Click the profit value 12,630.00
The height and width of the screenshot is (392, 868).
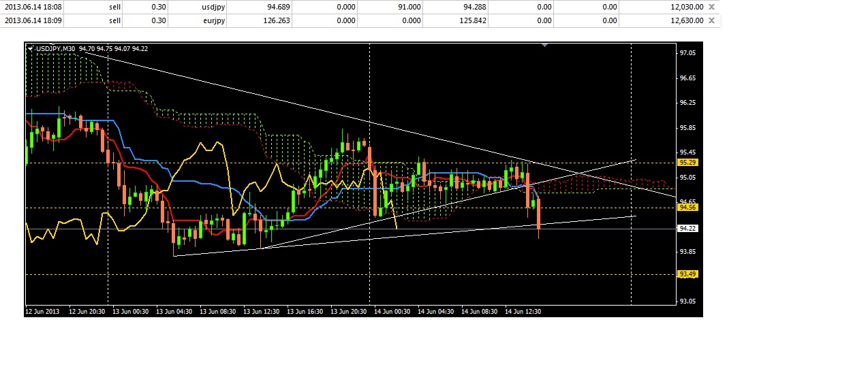pyautogui.click(x=687, y=20)
